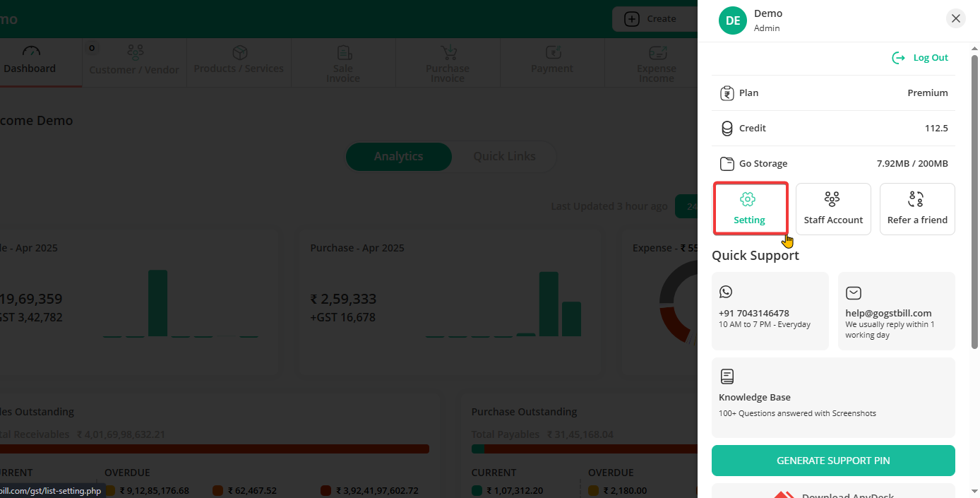Click the WhatsApp support phone card
Screen dimensions: 980x498
tap(770, 311)
